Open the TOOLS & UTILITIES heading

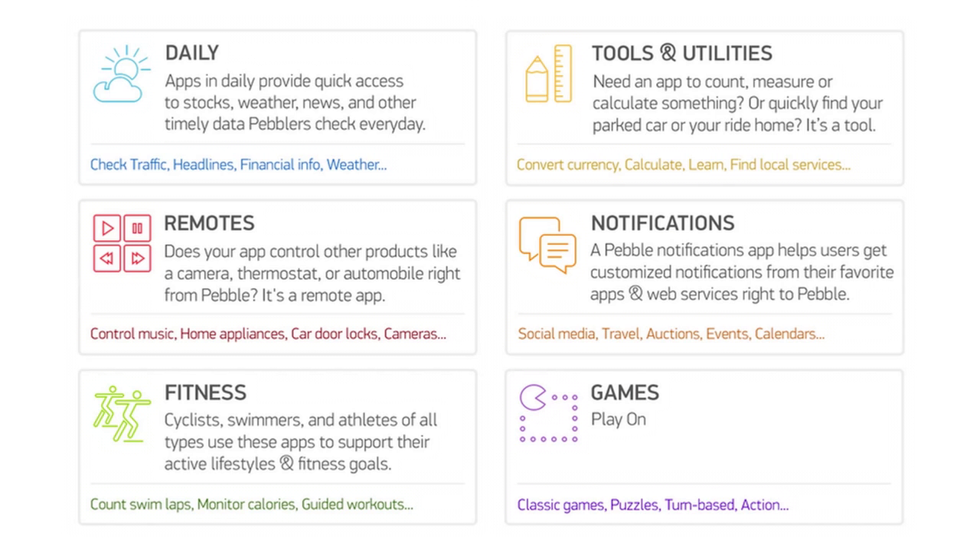point(681,54)
